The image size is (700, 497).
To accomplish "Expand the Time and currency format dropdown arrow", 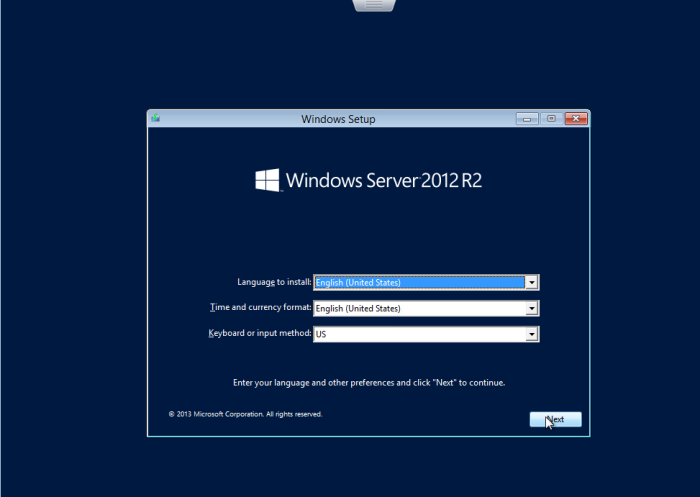I will (531, 309).
